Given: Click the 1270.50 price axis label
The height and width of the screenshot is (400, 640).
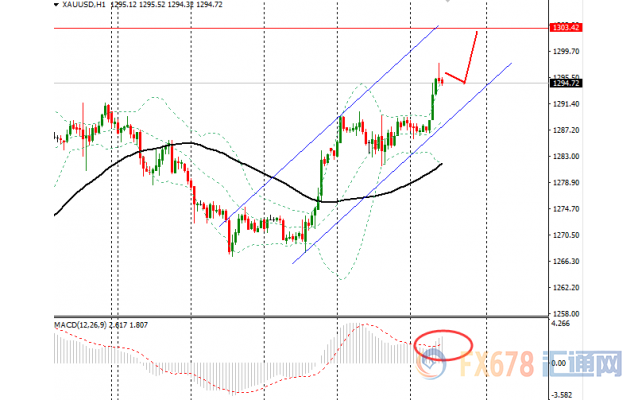Looking at the screenshot, I should click(566, 235).
